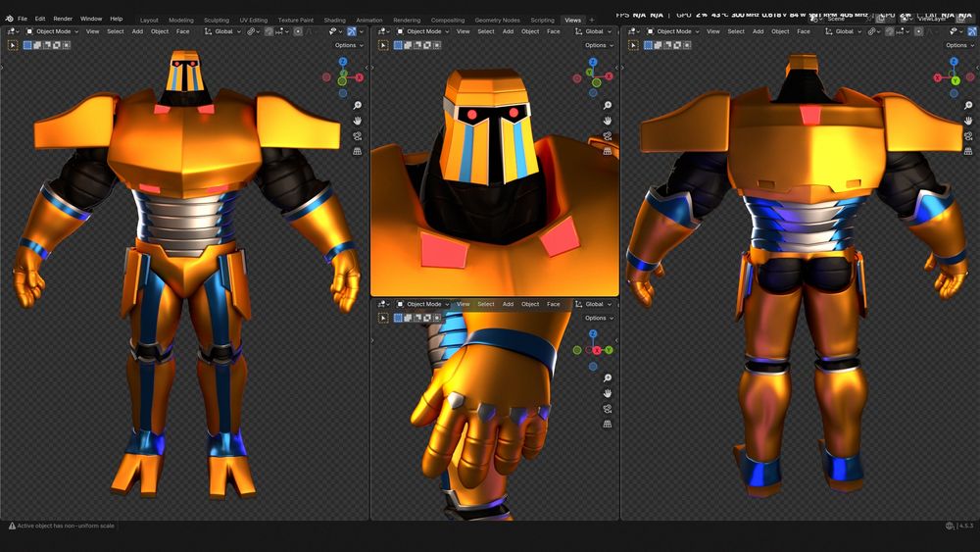Expand Options dropdown in left viewport
This screenshot has height=552, width=980.
point(349,45)
